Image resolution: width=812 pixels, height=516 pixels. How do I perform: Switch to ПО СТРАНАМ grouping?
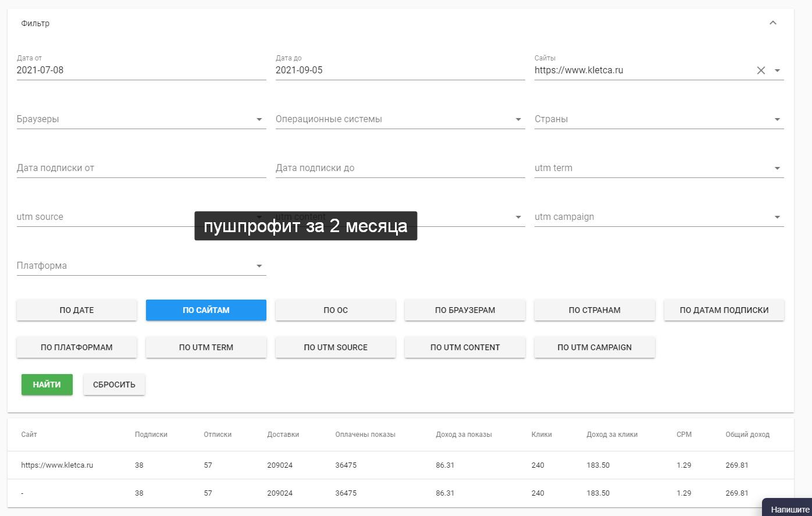click(594, 310)
